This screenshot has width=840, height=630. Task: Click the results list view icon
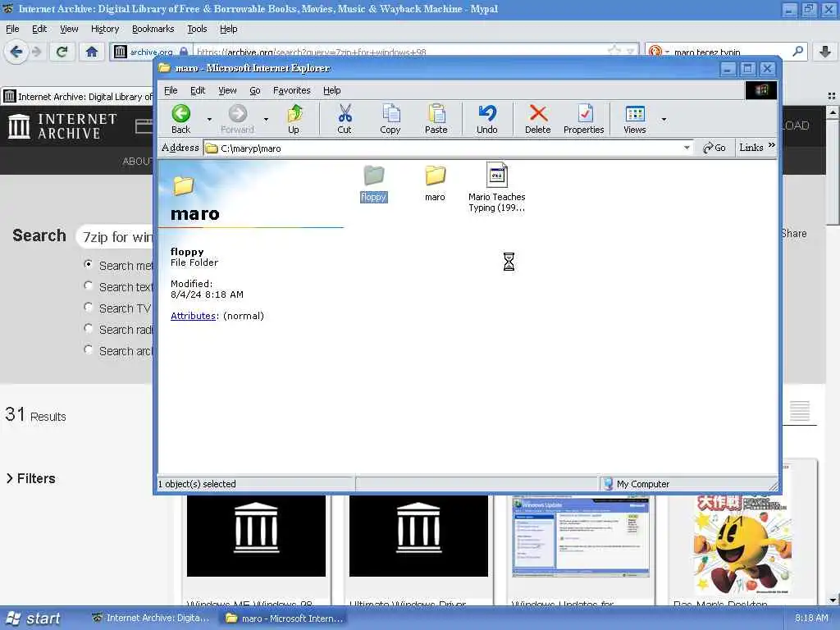coord(799,411)
